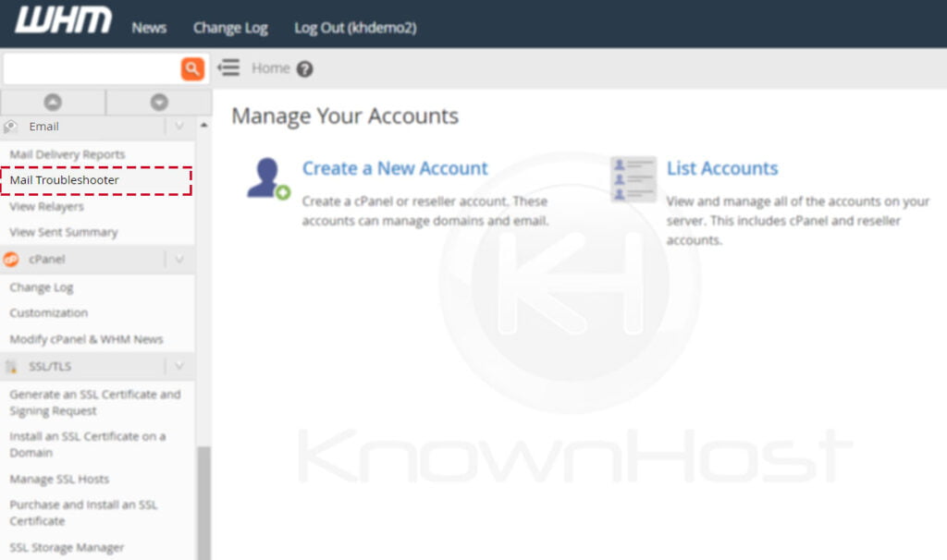The image size is (947, 560).
Task: Select the cPanel section header label
Action: click(46, 260)
